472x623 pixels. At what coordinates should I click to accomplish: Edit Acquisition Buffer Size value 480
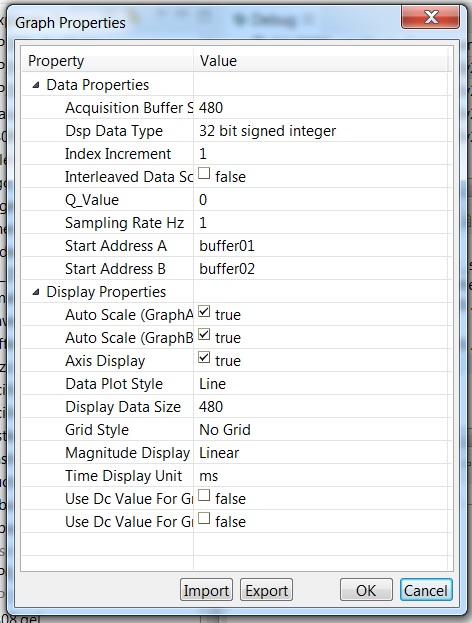(x=322, y=108)
